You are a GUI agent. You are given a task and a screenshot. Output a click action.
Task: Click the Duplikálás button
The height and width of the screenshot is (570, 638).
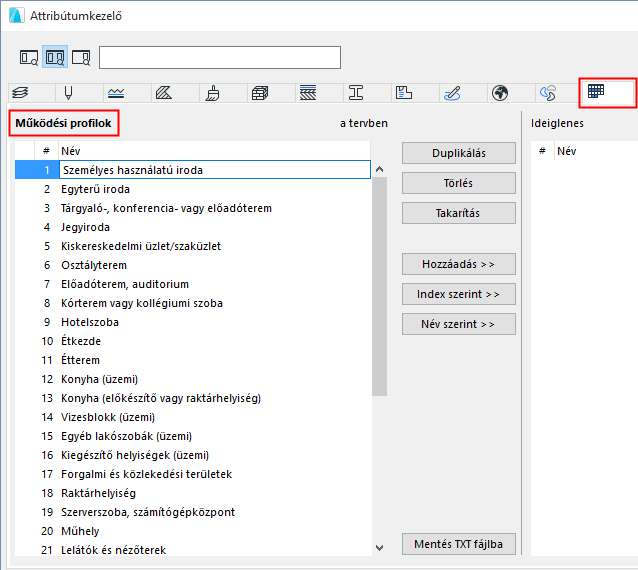(x=459, y=153)
